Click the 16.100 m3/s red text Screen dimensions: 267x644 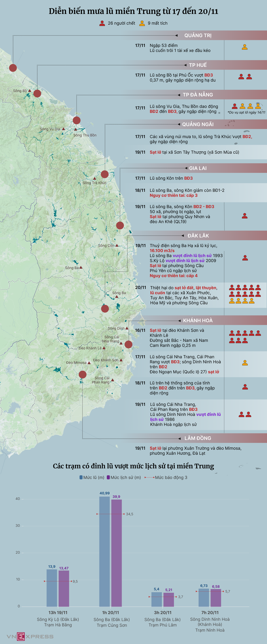pyautogui.click(x=162, y=251)
